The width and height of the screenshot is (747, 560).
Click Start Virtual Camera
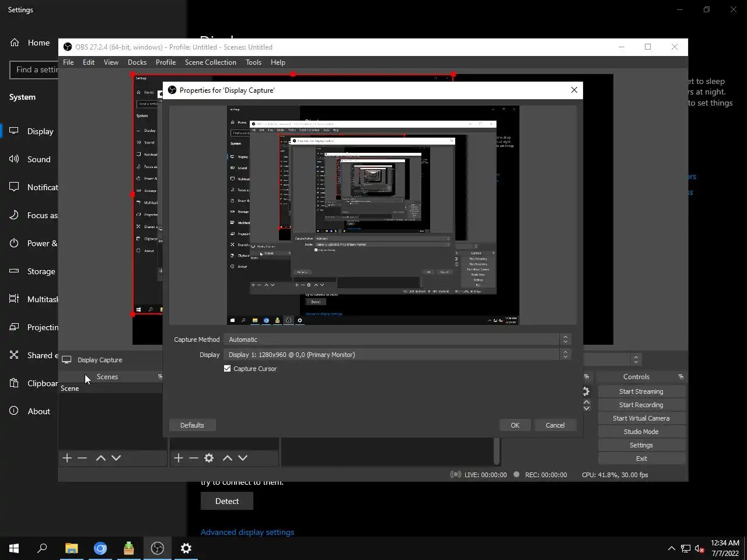point(641,418)
